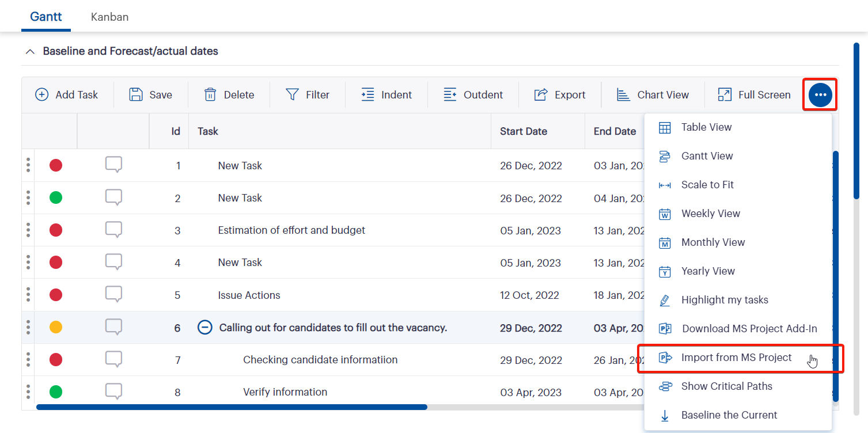868x433 pixels.
Task: Open comment bubble for task 3
Action: point(113,230)
